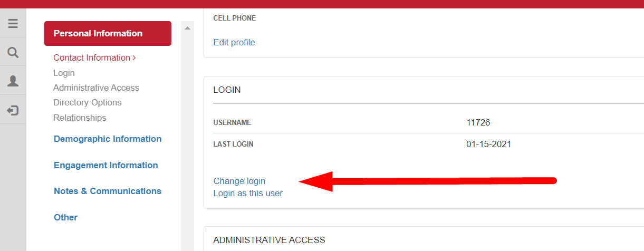Click the search magnifier icon
Screen dimensions: 644x251
point(13,52)
